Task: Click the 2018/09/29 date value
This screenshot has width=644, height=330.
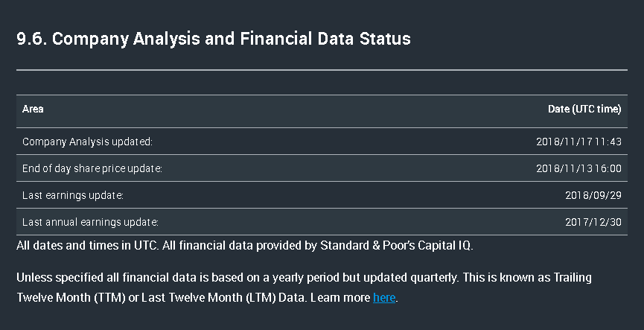Action: click(593, 195)
